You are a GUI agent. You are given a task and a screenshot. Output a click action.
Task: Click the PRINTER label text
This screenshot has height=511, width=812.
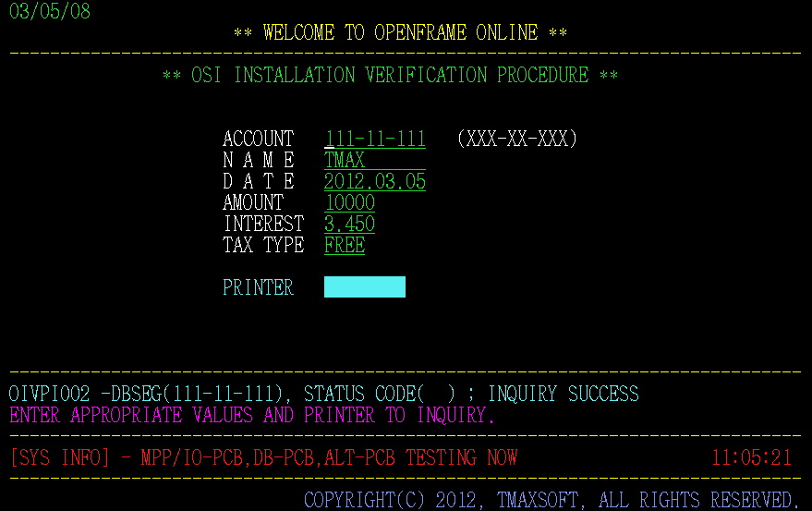pos(258,288)
